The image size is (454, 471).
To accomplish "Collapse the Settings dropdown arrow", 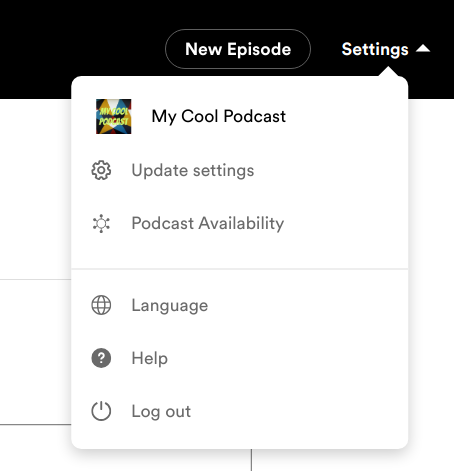I will (423, 49).
